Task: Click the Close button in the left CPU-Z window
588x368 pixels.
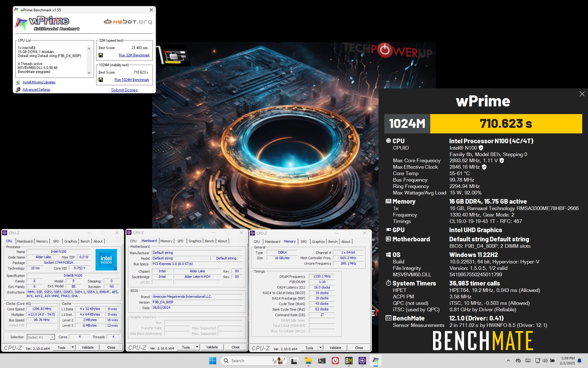Action: point(111,347)
